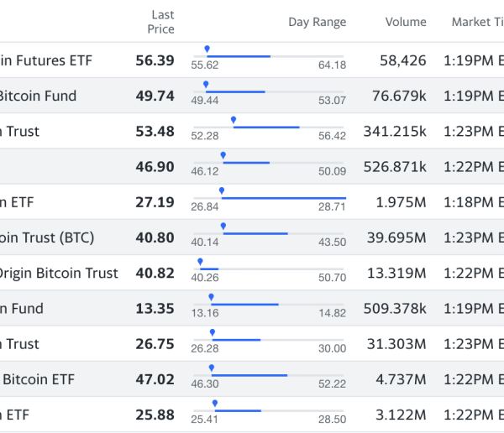Select the 526.871k volume cell

395,167
